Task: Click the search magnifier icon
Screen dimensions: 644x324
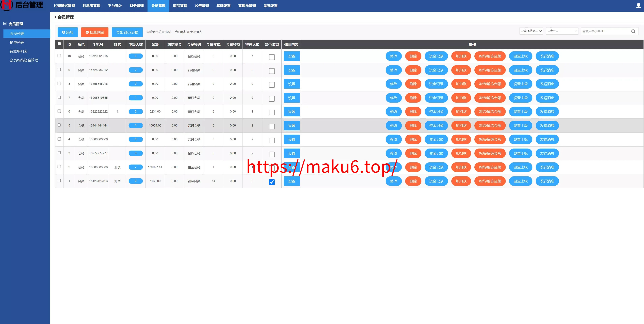Action: click(x=633, y=31)
